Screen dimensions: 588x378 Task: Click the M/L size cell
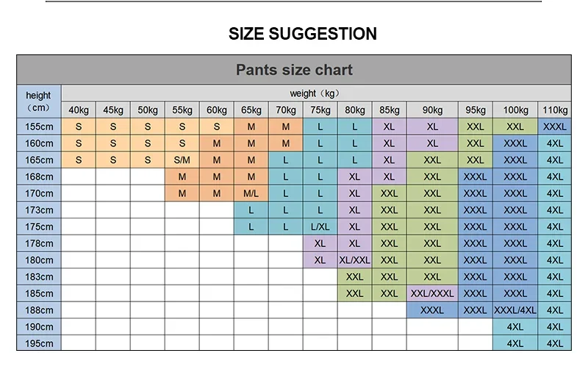tap(251, 193)
